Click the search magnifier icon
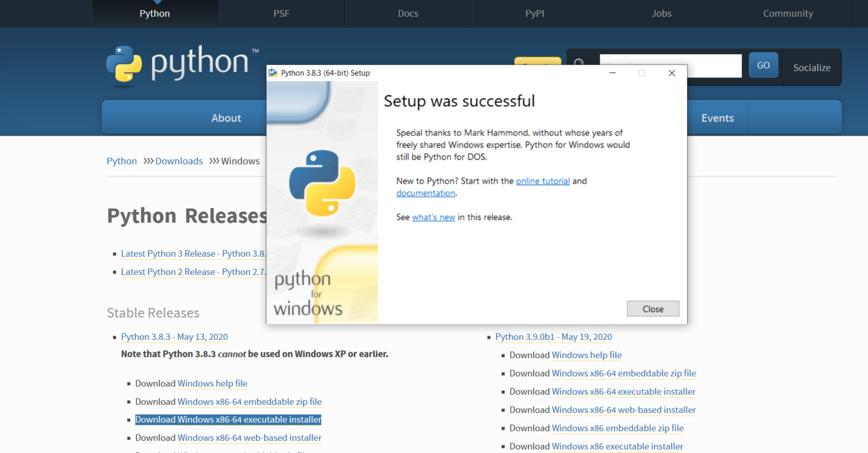The height and width of the screenshot is (453, 868). [x=579, y=63]
